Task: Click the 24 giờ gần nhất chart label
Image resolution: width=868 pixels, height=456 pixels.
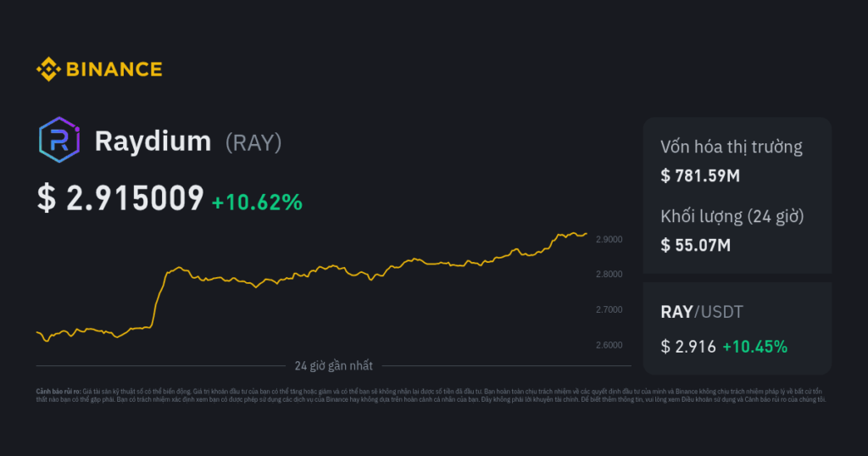Action: [334, 366]
